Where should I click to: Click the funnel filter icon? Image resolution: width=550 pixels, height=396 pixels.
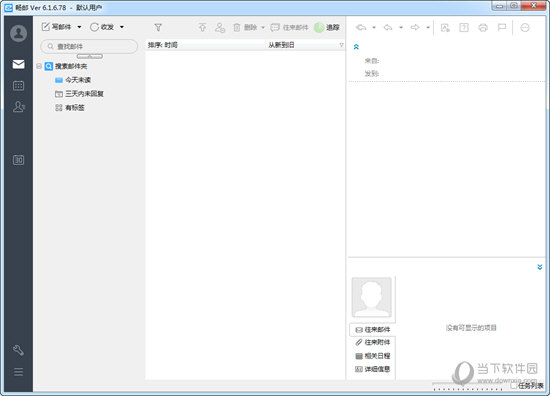click(158, 27)
